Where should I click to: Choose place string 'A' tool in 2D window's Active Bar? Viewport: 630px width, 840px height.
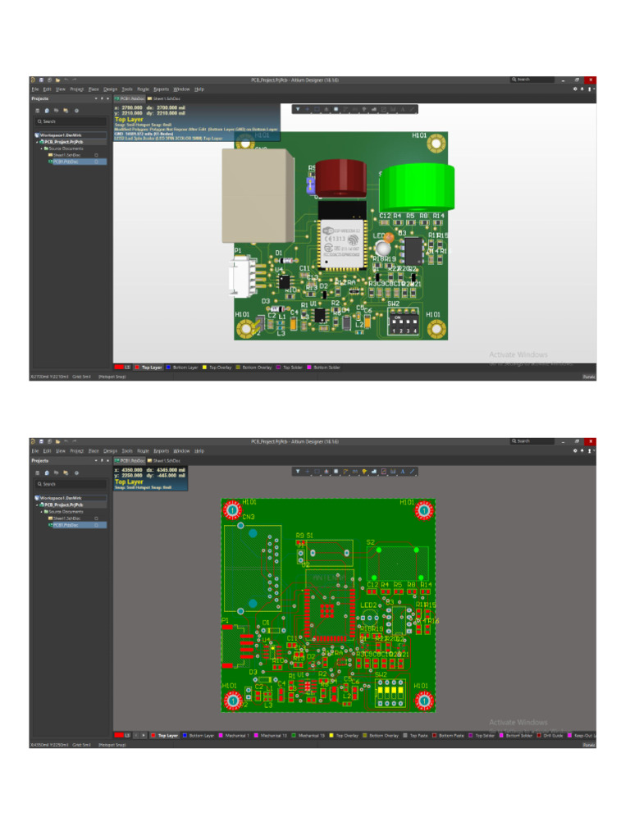click(402, 472)
